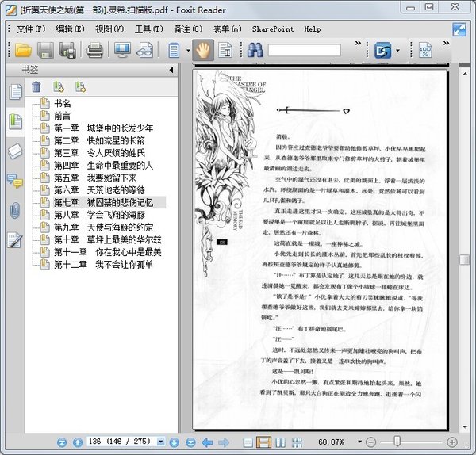
Task: Open the Layers side panel
Action: [x=15, y=151]
